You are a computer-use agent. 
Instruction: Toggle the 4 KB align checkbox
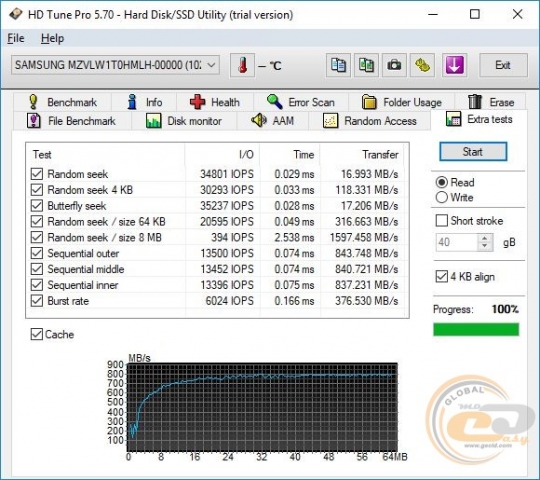tap(442, 276)
